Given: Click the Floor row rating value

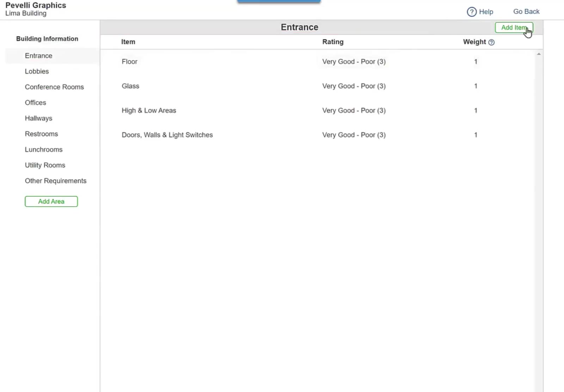Looking at the screenshot, I should [x=354, y=62].
